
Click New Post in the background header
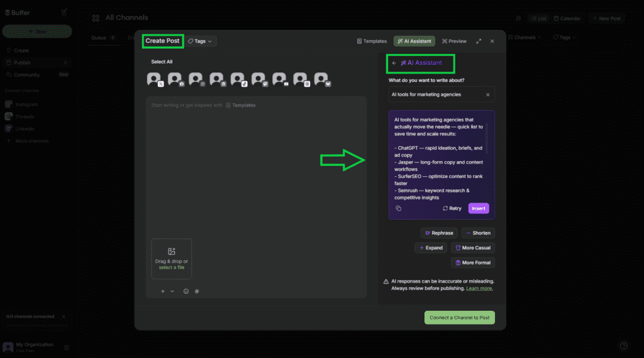(607, 18)
